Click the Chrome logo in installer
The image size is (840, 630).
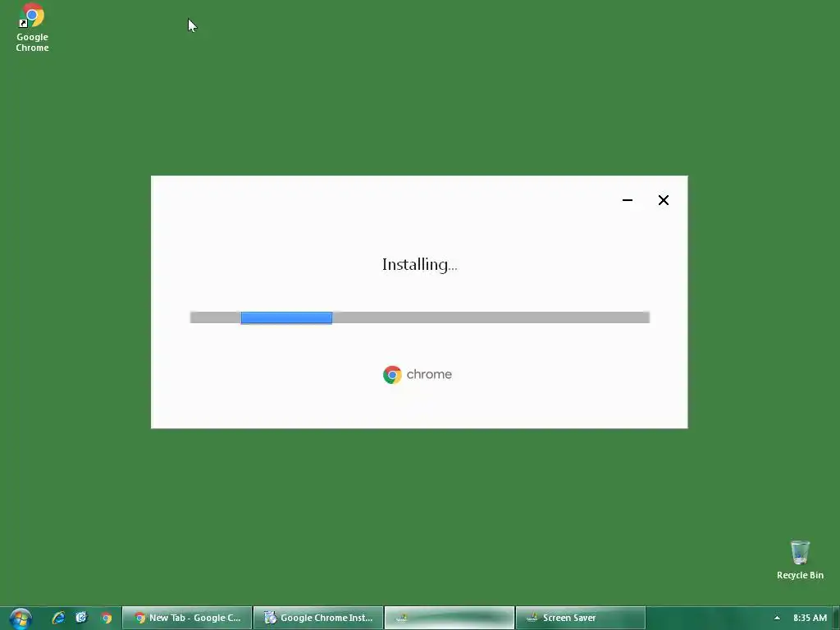pos(392,374)
